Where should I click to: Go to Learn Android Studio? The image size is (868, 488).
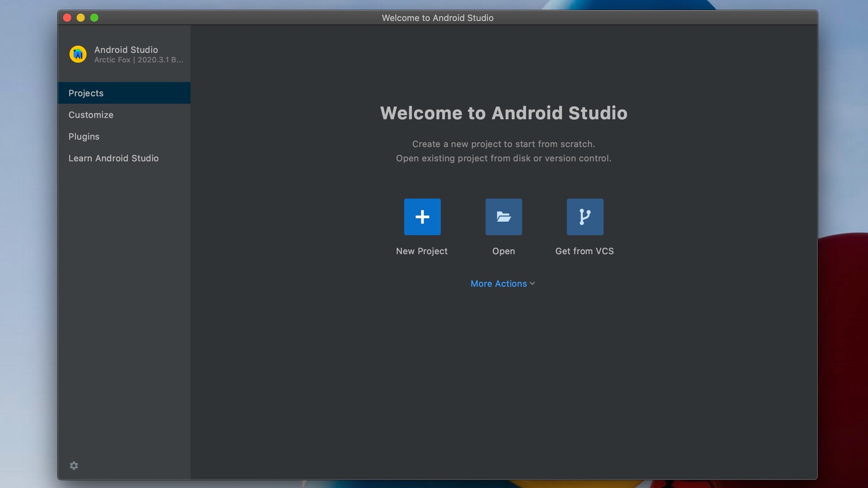(124, 158)
